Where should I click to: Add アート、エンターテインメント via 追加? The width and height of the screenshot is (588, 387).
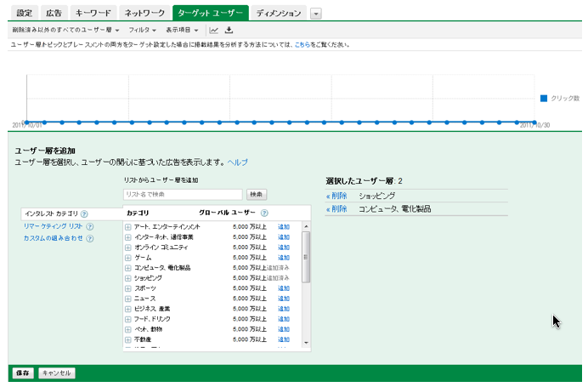tap(284, 227)
